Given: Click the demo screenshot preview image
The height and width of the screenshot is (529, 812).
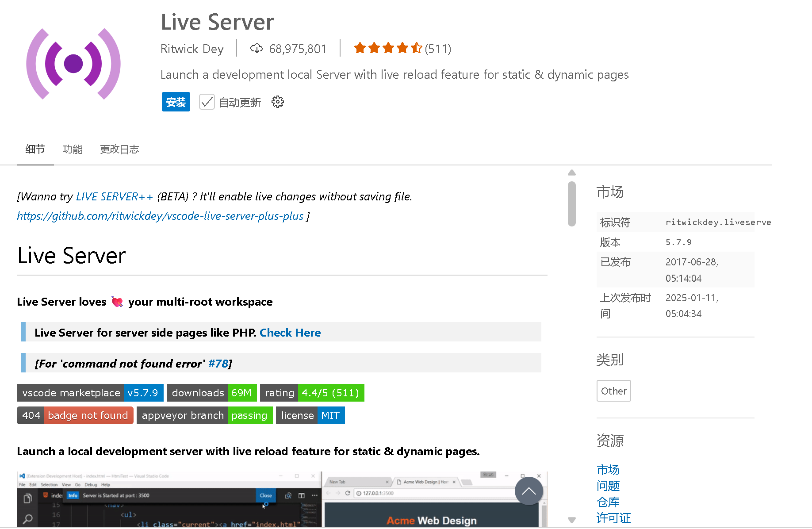Looking at the screenshot, I should click(x=282, y=499).
